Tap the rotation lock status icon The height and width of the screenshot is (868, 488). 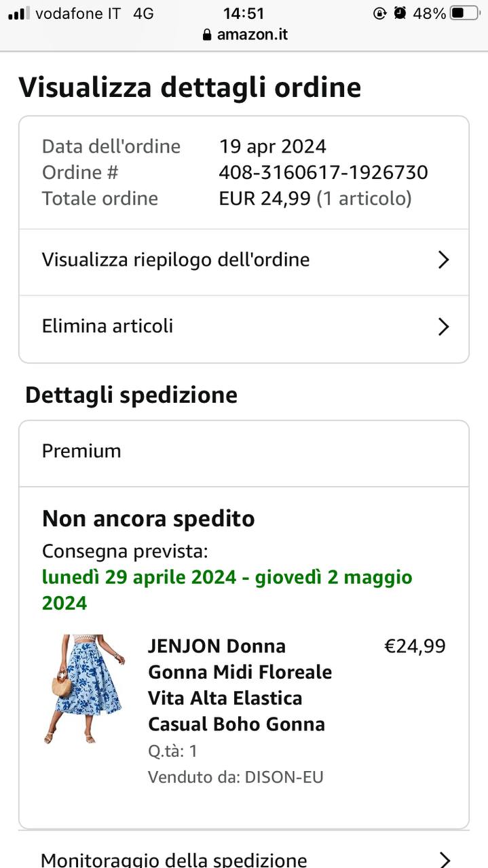380,13
